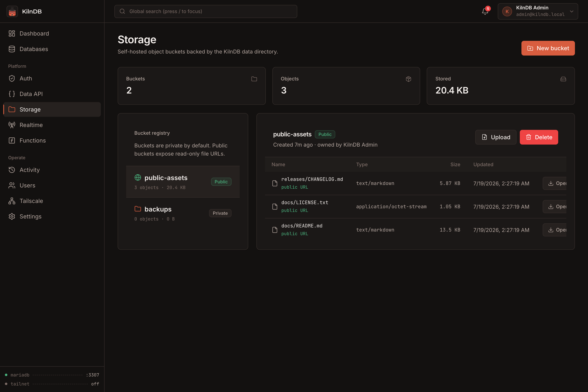
Task: Open docs/README.md with its Open button
Action: click(555, 230)
